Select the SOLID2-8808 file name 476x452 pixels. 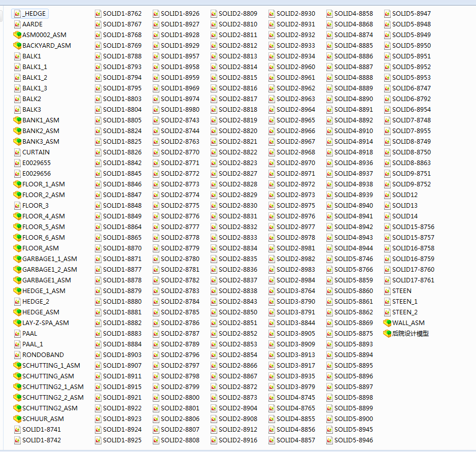180,440
